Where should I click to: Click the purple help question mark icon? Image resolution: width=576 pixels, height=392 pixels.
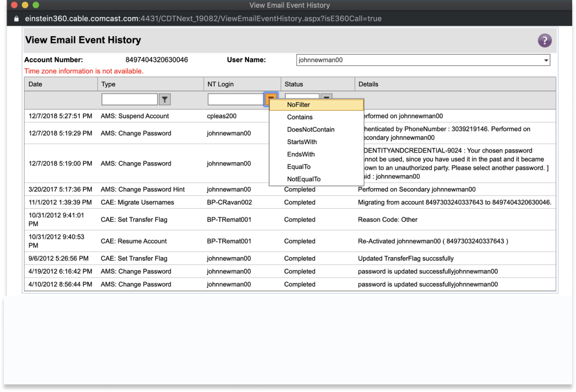tap(545, 41)
